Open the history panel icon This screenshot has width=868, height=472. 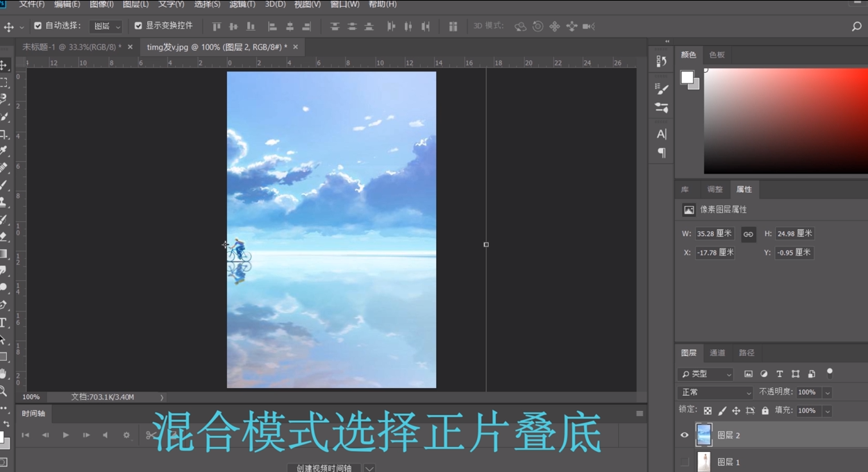pos(662,61)
